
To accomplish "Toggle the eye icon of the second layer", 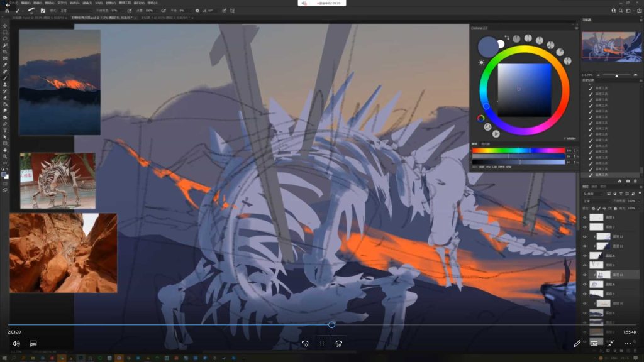I will pos(585,227).
